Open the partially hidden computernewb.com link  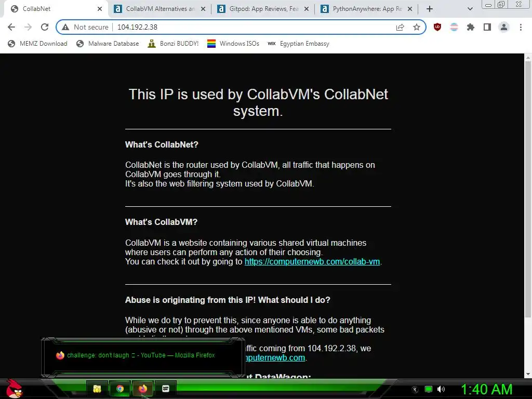click(x=275, y=357)
